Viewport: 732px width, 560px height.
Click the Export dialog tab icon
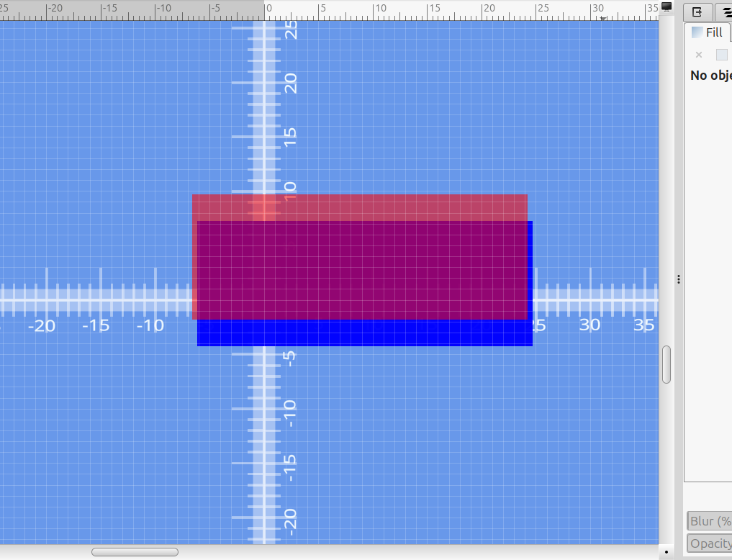[697, 12]
